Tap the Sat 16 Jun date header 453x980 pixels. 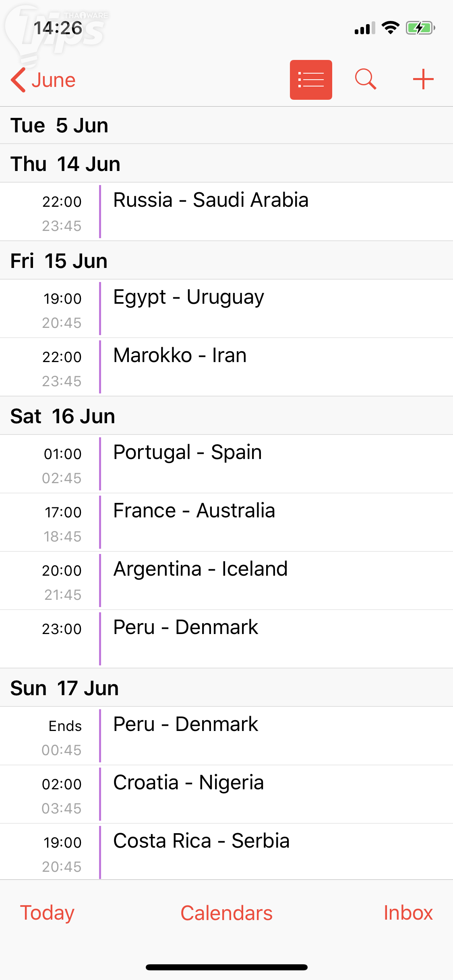pyautogui.click(x=63, y=416)
